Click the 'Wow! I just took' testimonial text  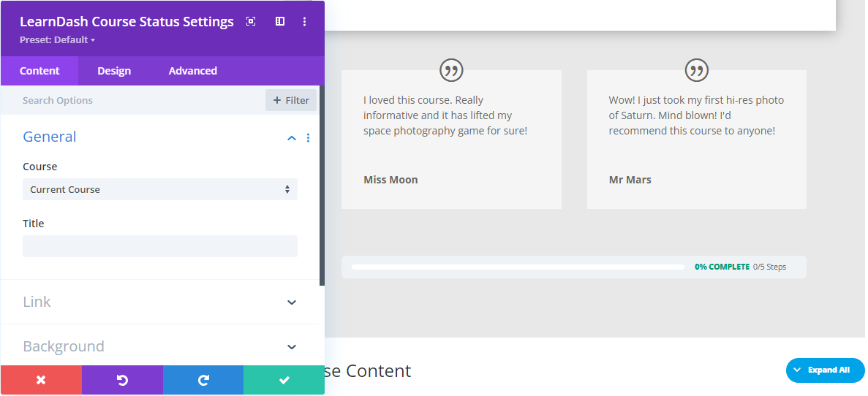696,115
